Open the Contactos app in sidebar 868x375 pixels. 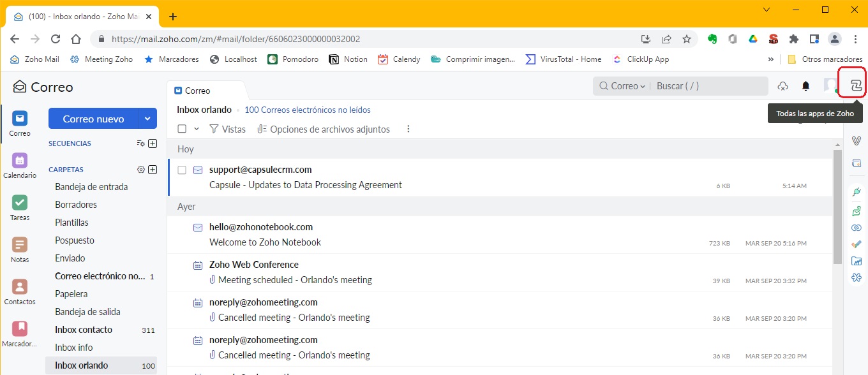[x=20, y=292]
